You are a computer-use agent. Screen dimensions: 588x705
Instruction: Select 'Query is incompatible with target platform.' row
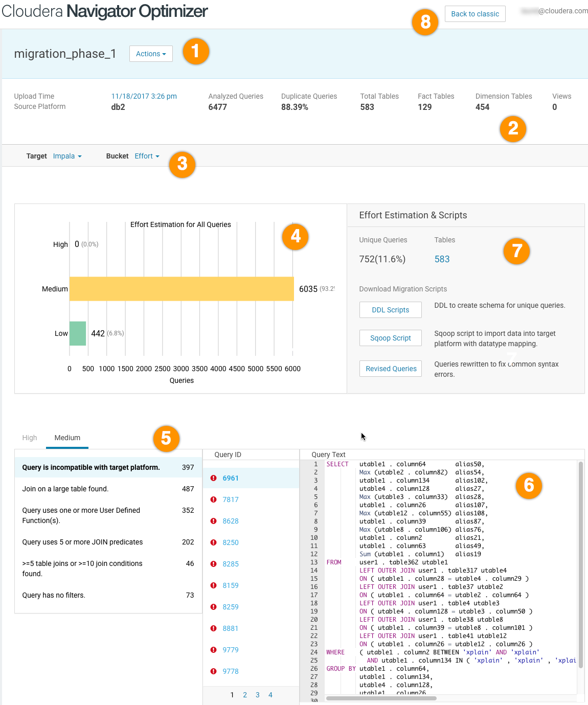(108, 467)
